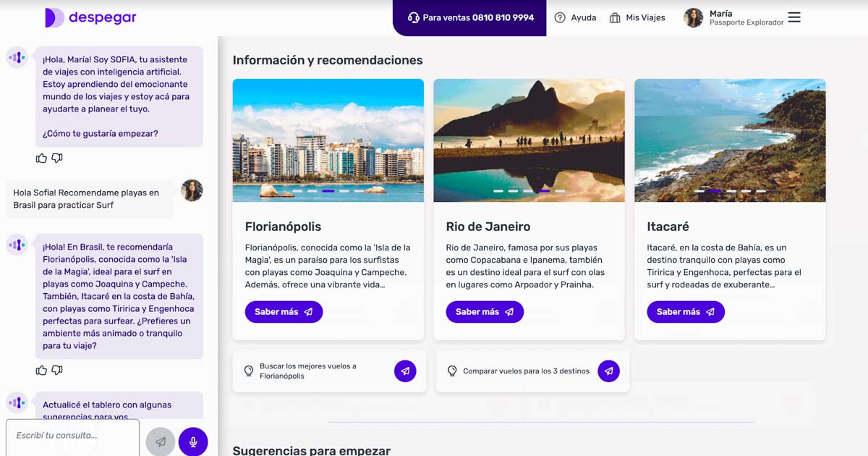The image size is (868, 456).
Task: Click Saber más on the Rio de Janeiro card
Action: 485,312
